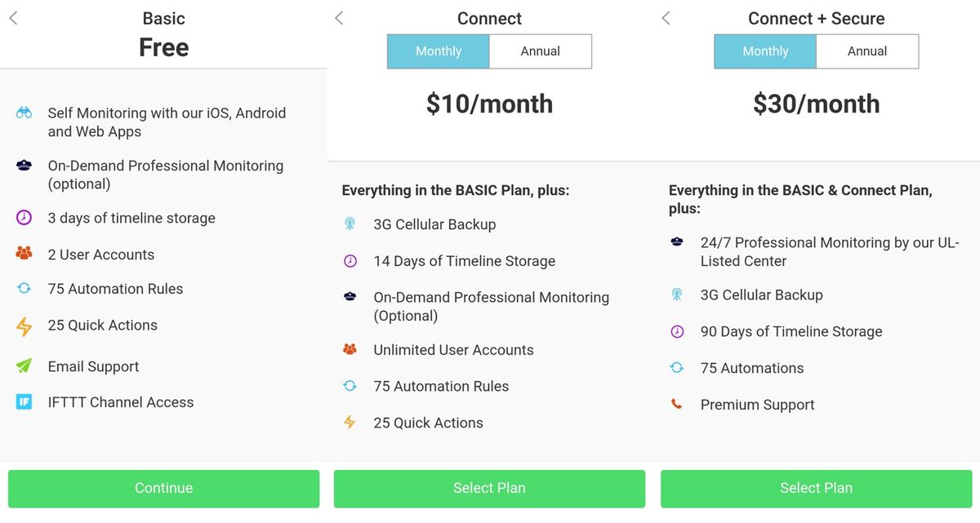Go back from the Basic plan page

pyautogui.click(x=15, y=16)
